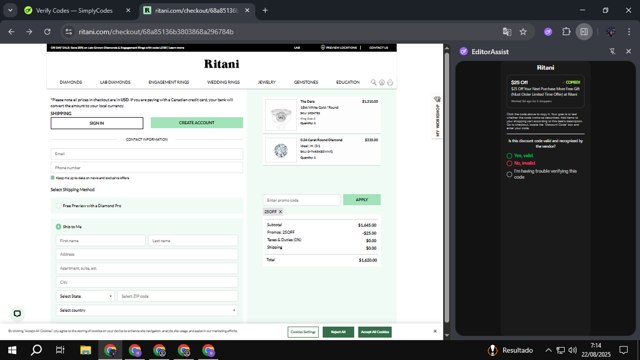Click the ring product thumbnail

(x=281, y=115)
